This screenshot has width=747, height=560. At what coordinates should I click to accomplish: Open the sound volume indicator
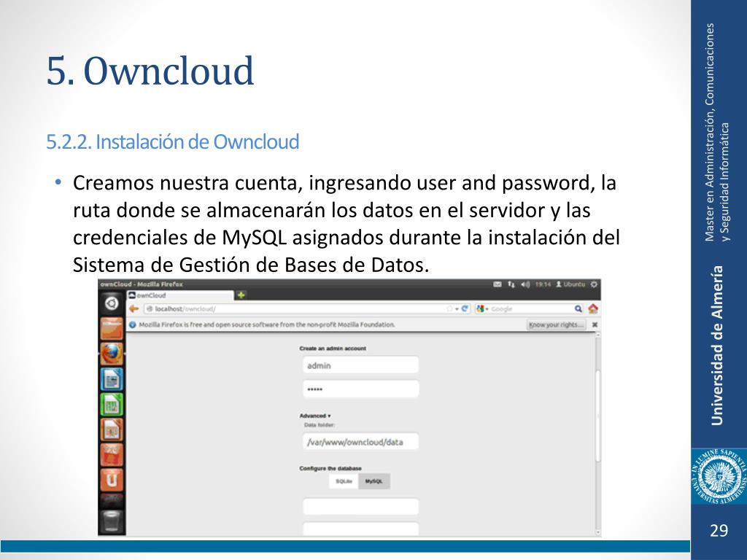[x=525, y=284]
